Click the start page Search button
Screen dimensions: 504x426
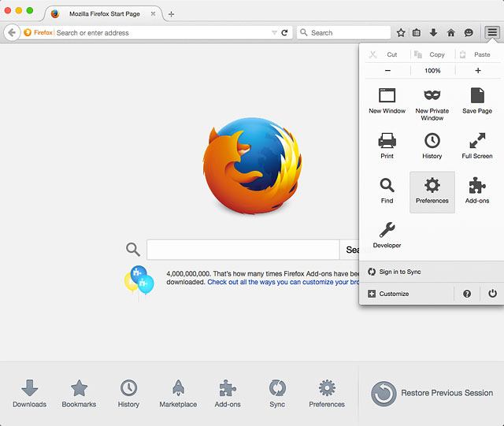[350, 250]
